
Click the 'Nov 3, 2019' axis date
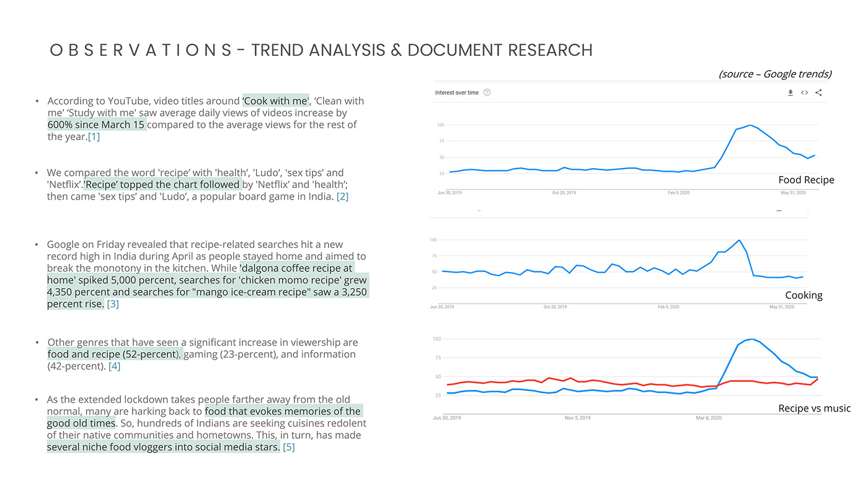(578, 418)
